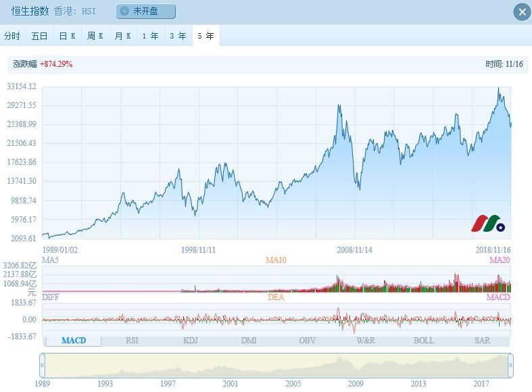Click the MA10 legend label
Image resolution: width=532 pixels, height=392 pixels.
276,260
